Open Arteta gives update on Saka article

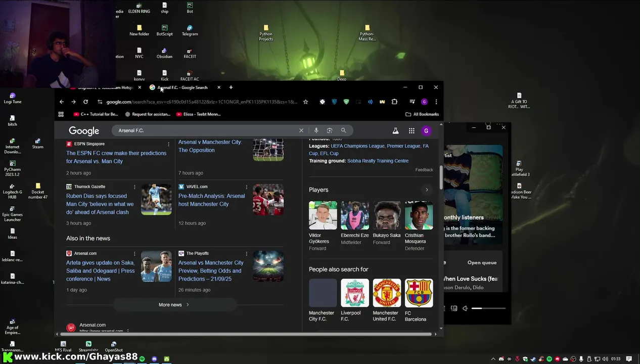click(x=101, y=271)
